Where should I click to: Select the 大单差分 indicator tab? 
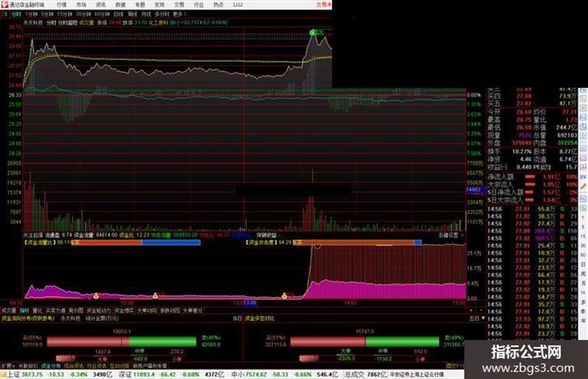192,311
